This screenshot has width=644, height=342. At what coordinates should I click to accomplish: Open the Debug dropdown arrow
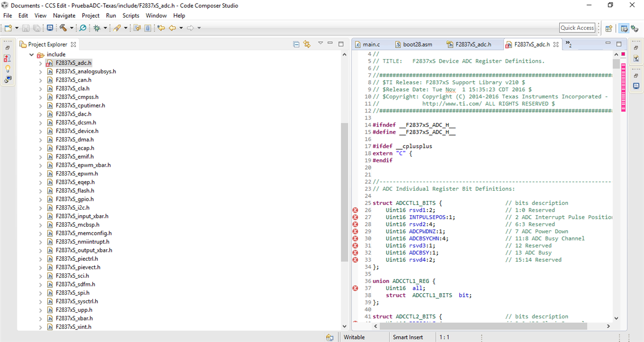[105, 28]
